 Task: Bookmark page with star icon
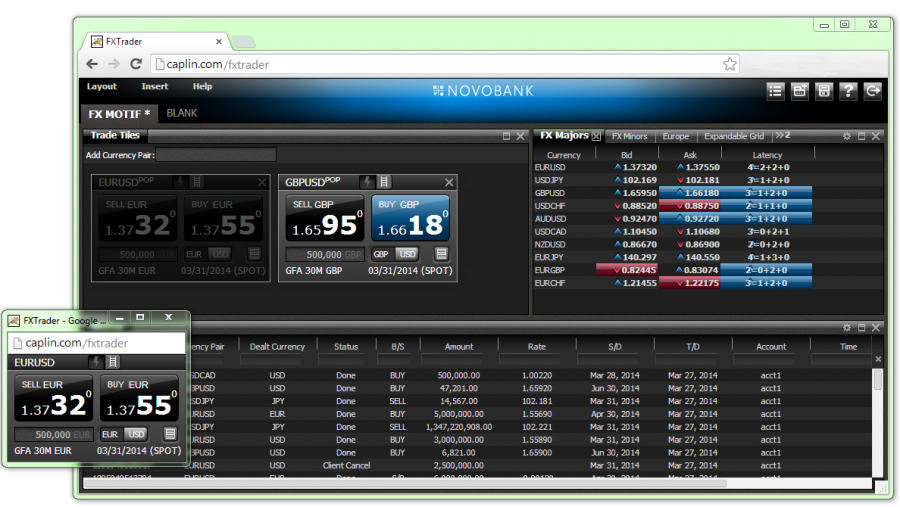tap(730, 64)
